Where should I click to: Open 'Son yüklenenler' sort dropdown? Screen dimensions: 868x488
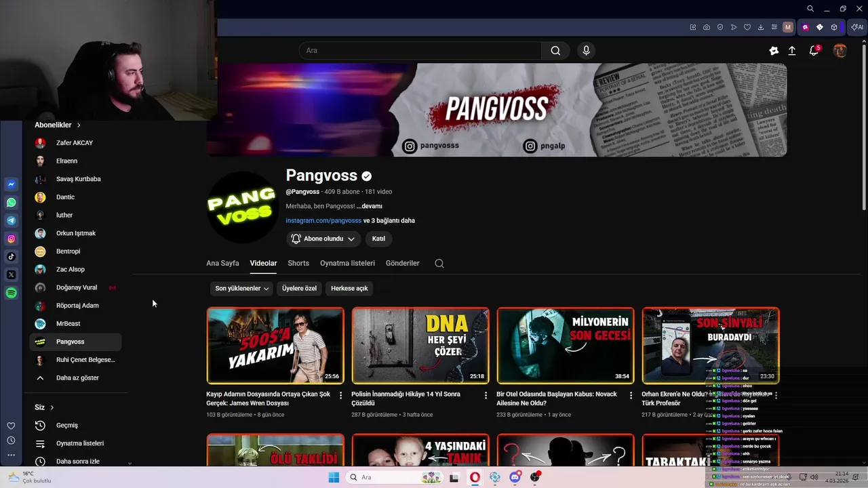click(x=241, y=288)
